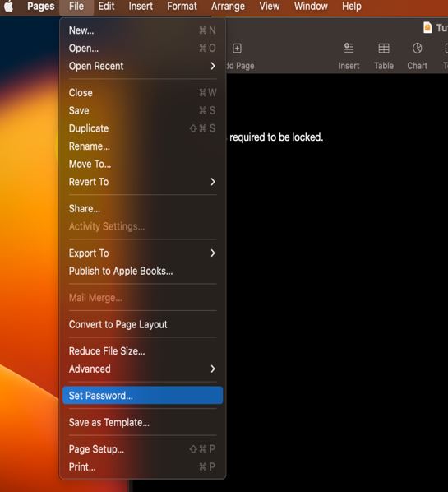
Task: Open the Arrange menu
Action: pyautogui.click(x=228, y=7)
